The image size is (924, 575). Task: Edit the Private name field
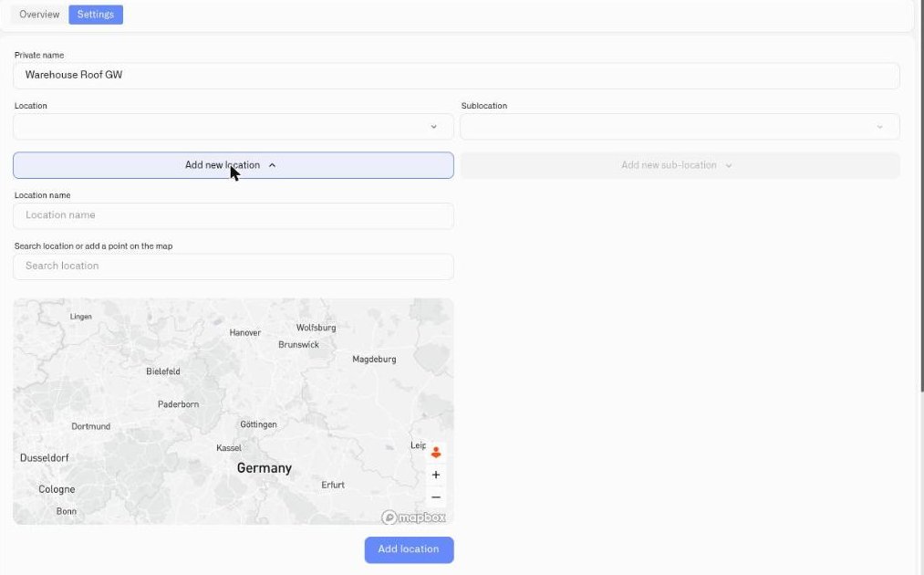[x=456, y=76]
